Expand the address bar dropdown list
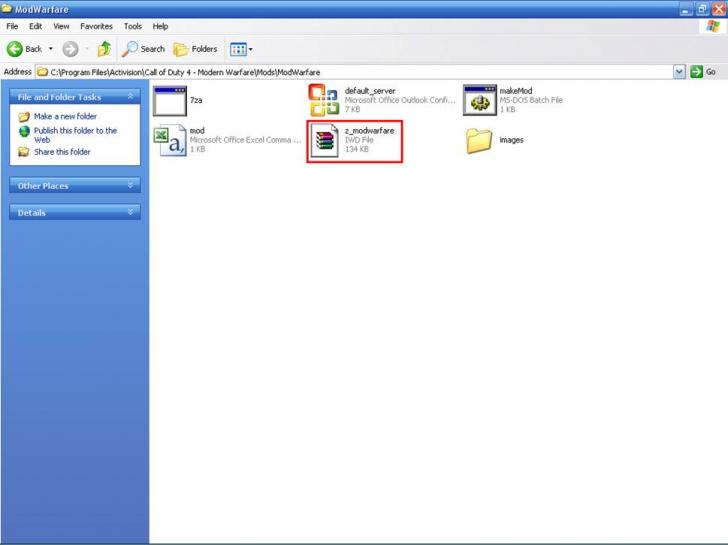This screenshot has height=545, width=728. click(679, 72)
